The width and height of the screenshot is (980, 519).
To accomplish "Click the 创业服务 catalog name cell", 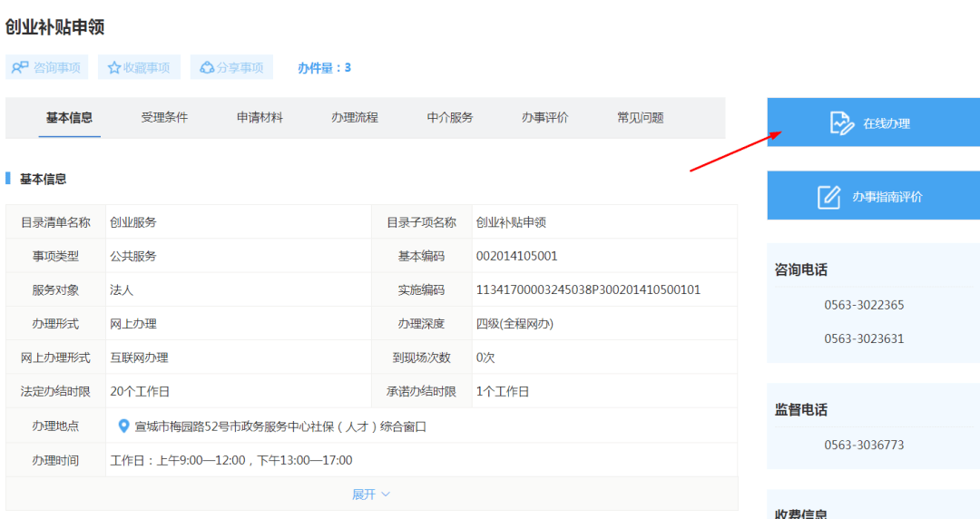I will tap(238, 222).
